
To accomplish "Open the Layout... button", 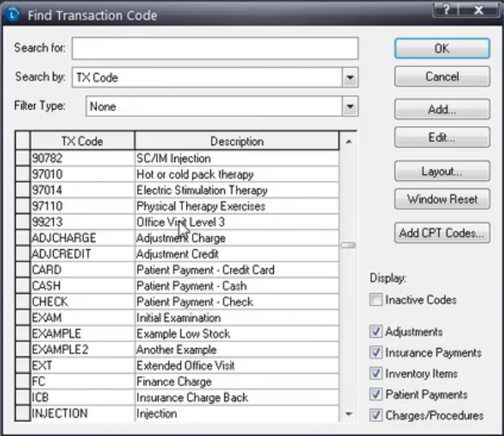I will [x=442, y=171].
